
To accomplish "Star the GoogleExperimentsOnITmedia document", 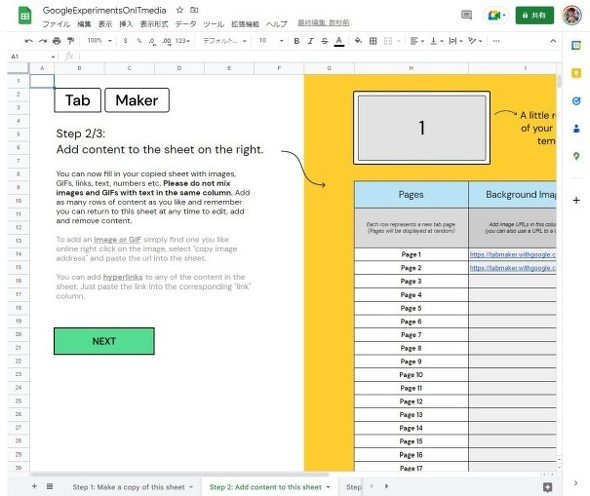I will tap(180, 10).
